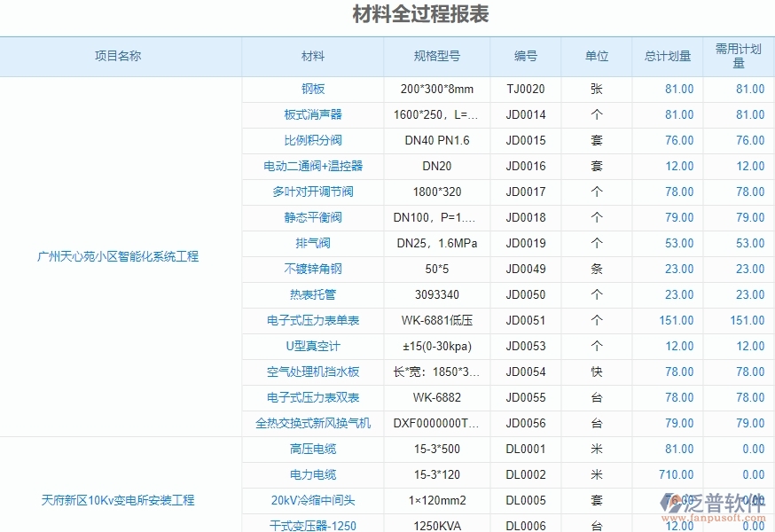Click the 规格型号 column header
Image resolution: width=775 pixels, height=532 pixels.
coord(437,55)
